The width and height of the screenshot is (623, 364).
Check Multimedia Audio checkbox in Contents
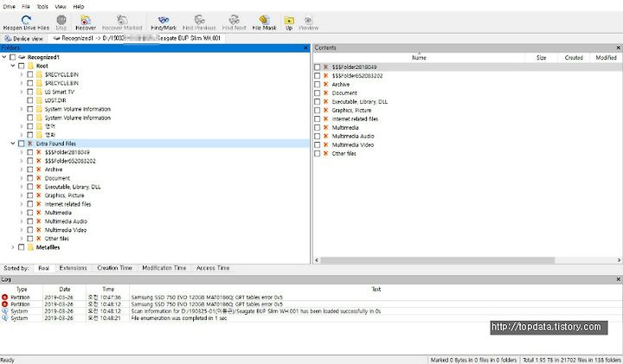(317, 136)
